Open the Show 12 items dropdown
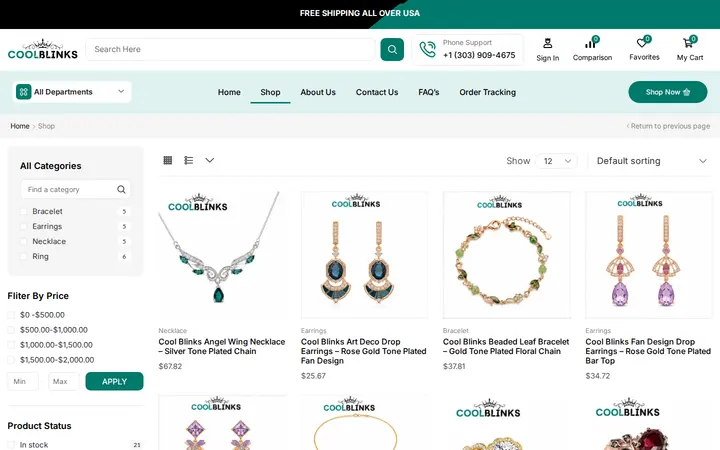The width and height of the screenshot is (720, 450). (x=557, y=161)
